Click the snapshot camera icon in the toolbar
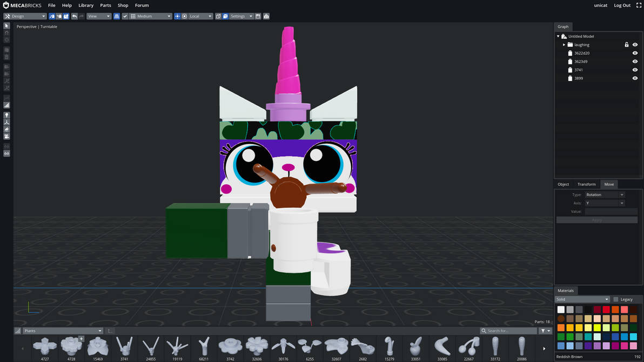Image resolution: width=644 pixels, height=362 pixels. pyautogui.click(x=266, y=16)
